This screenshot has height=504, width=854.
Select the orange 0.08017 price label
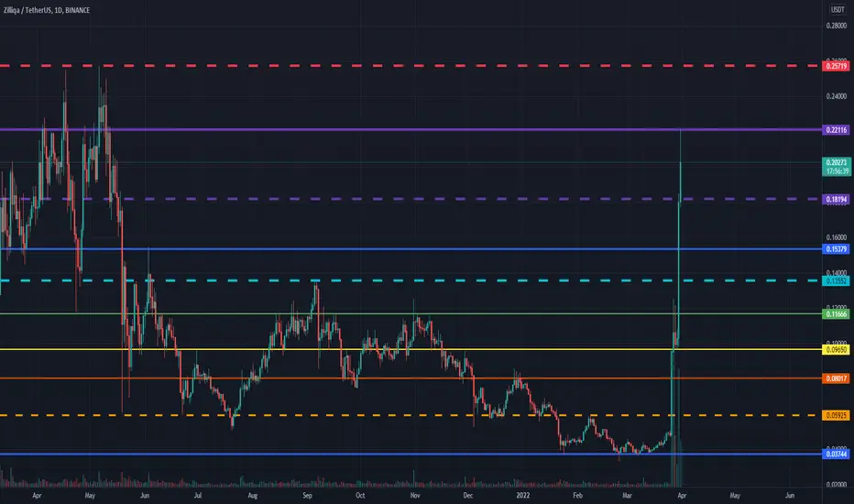coord(836,378)
